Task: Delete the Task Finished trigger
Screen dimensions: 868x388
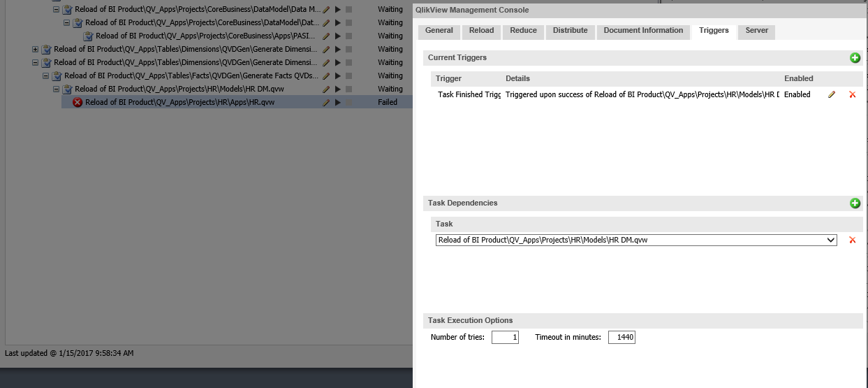Action: pyautogui.click(x=852, y=94)
